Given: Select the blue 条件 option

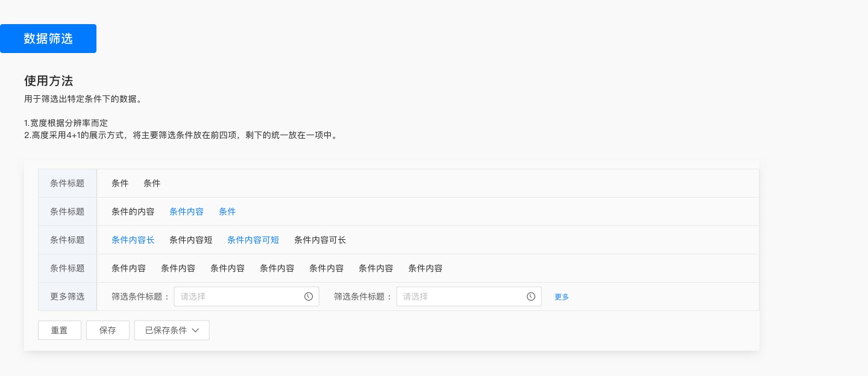Looking at the screenshot, I should [x=227, y=211].
